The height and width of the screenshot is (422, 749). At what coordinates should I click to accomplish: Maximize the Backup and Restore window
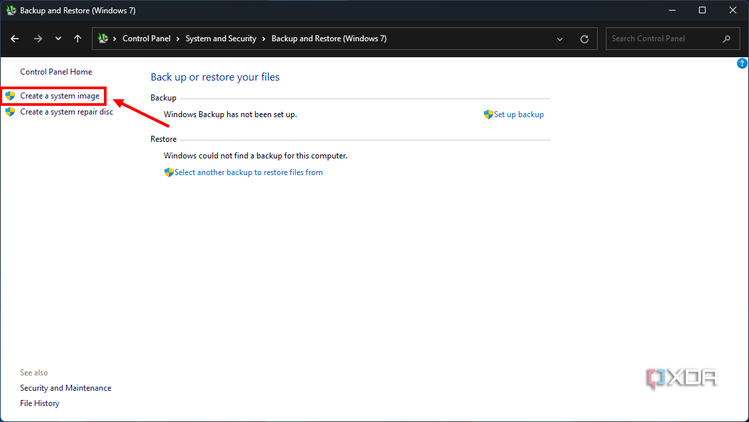702,10
